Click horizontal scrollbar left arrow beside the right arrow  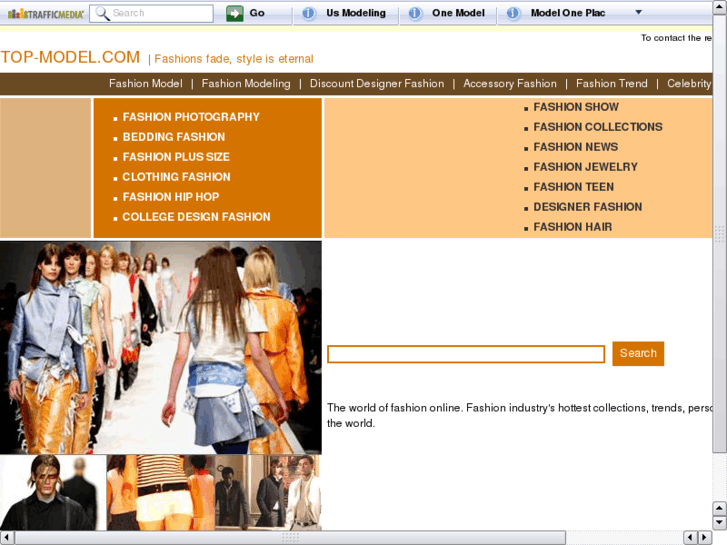(x=690, y=538)
